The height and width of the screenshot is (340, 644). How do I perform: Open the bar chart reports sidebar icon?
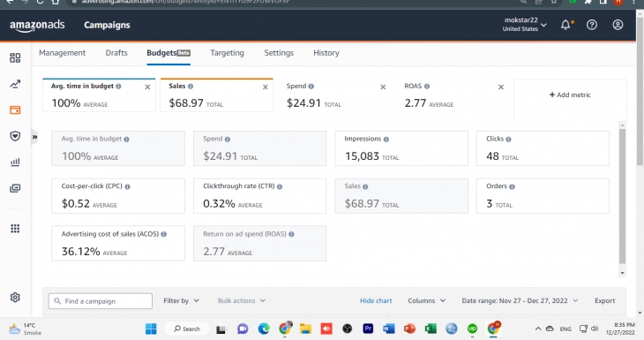(x=15, y=162)
